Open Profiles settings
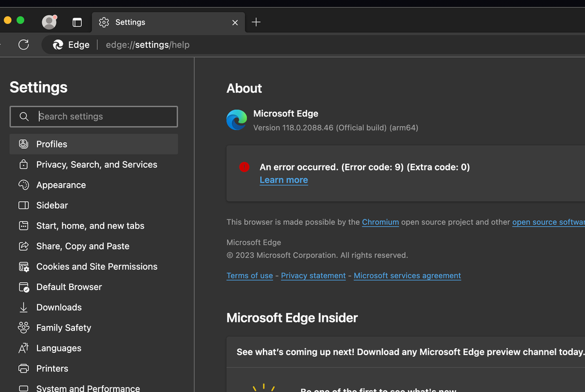The width and height of the screenshot is (585, 392). 94,144
